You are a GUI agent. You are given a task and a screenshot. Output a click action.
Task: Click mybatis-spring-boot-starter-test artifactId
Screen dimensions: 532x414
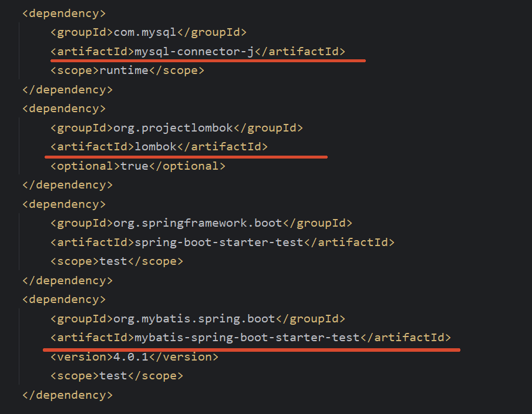point(247,338)
